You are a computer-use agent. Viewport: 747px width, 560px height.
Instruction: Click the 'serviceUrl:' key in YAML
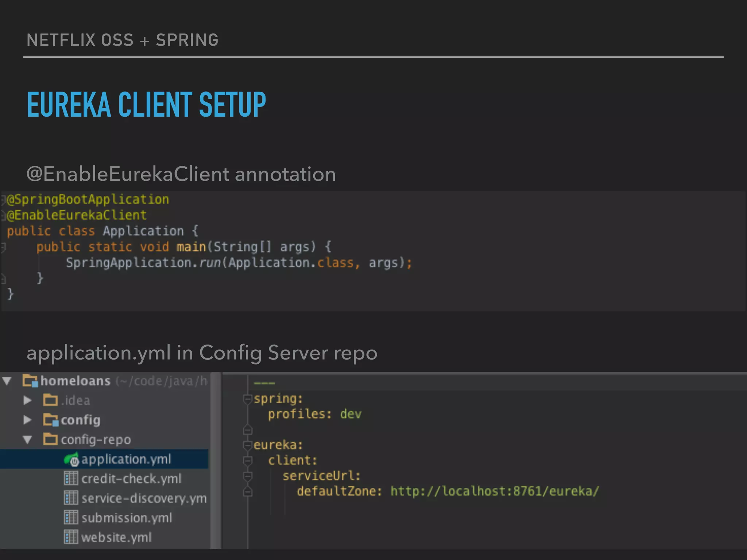pos(321,476)
